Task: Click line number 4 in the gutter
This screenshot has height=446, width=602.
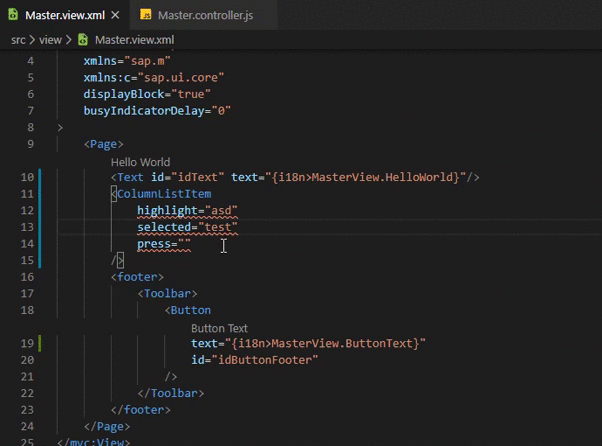Action: [30, 61]
